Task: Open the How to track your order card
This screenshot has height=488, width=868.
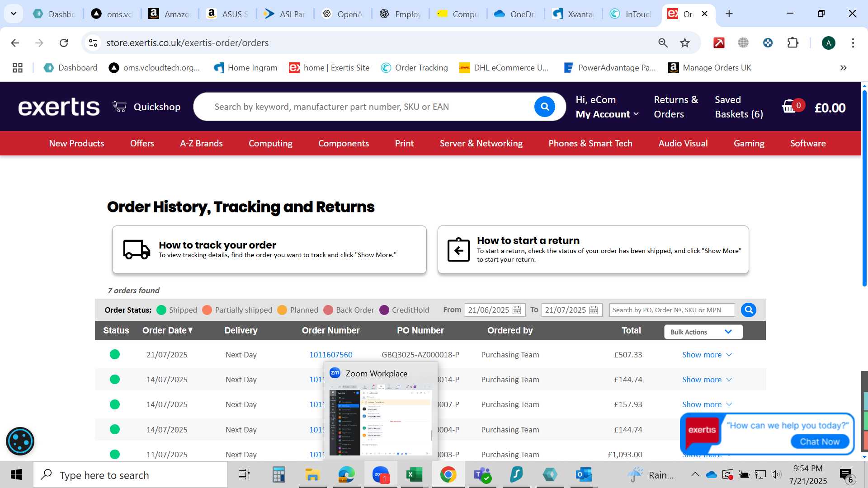Action: click(269, 249)
